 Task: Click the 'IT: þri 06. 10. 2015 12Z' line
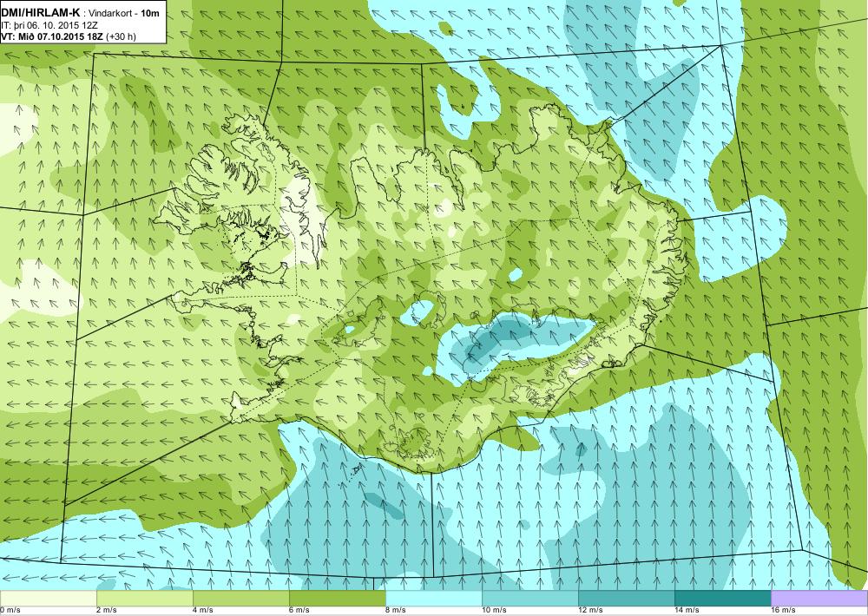49,25
